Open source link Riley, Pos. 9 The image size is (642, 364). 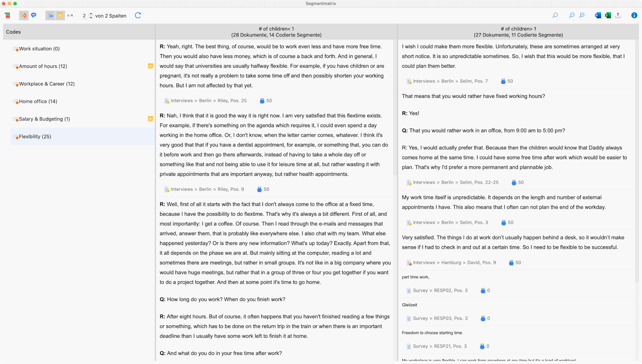point(207,189)
